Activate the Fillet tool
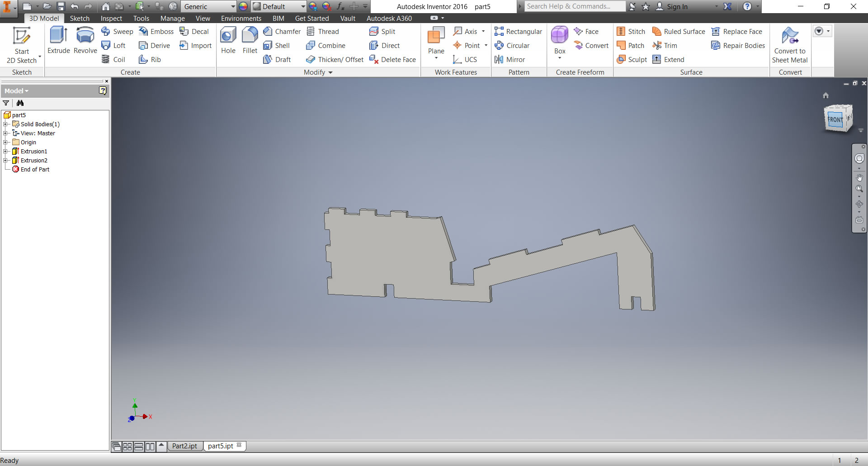 tap(250, 41)
